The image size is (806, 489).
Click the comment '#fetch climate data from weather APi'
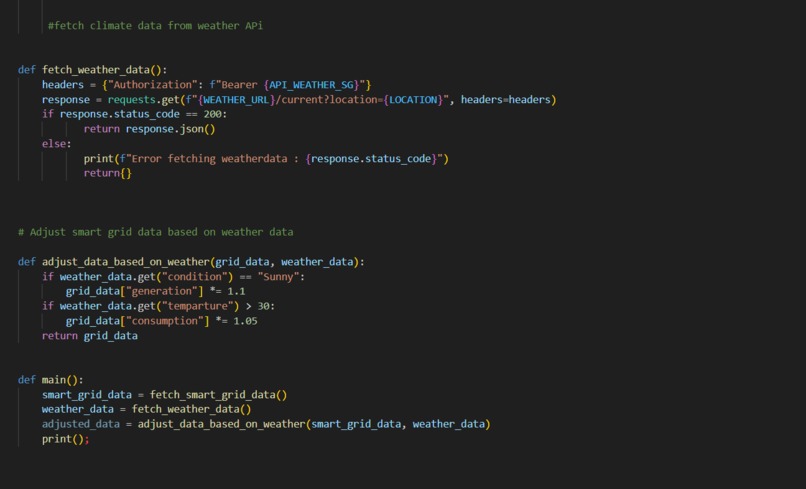(x=155, y=26)
